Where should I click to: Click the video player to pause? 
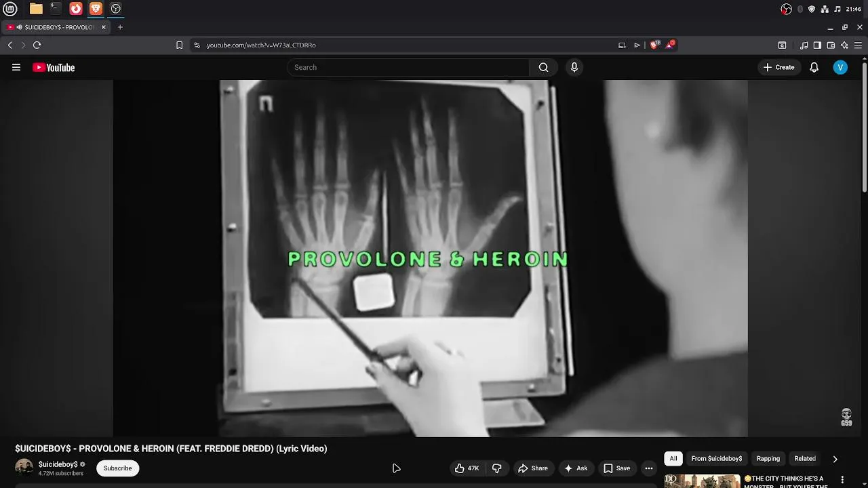click(430, 258)
